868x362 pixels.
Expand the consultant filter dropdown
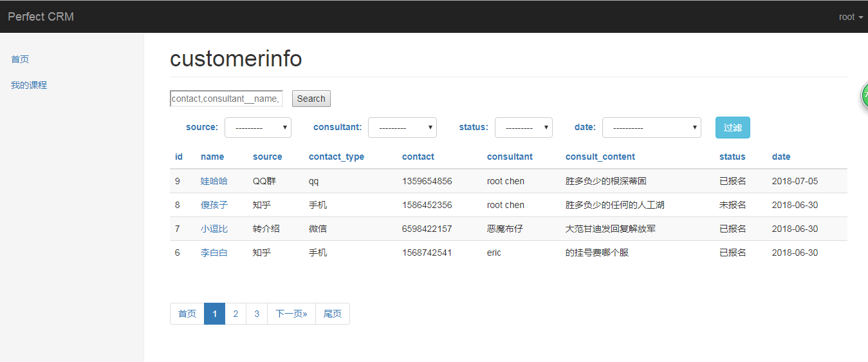click(x=402, y=128)
